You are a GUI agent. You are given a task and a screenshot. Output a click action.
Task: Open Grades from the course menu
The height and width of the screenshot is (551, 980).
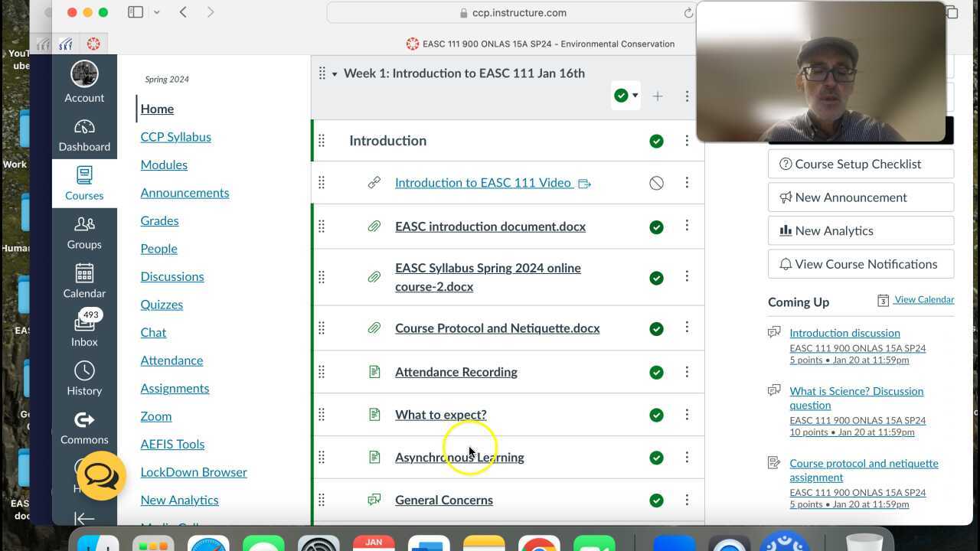click(x=159, y=220)
